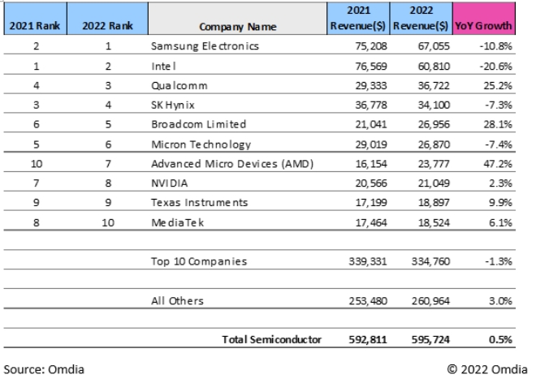
Task: Click All Others 2022 revenue "260,964"
Action: pos(430,301)
